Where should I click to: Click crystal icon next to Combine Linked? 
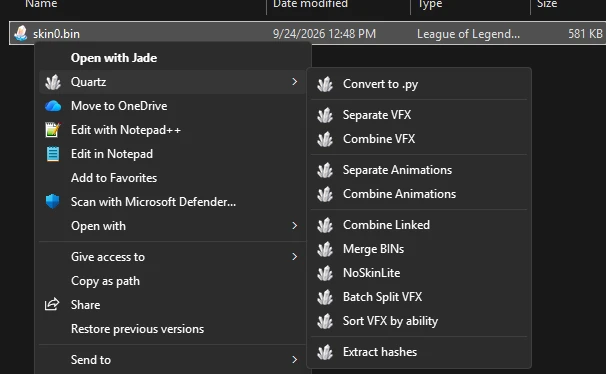pyautogui.click(x=325, y=225)
